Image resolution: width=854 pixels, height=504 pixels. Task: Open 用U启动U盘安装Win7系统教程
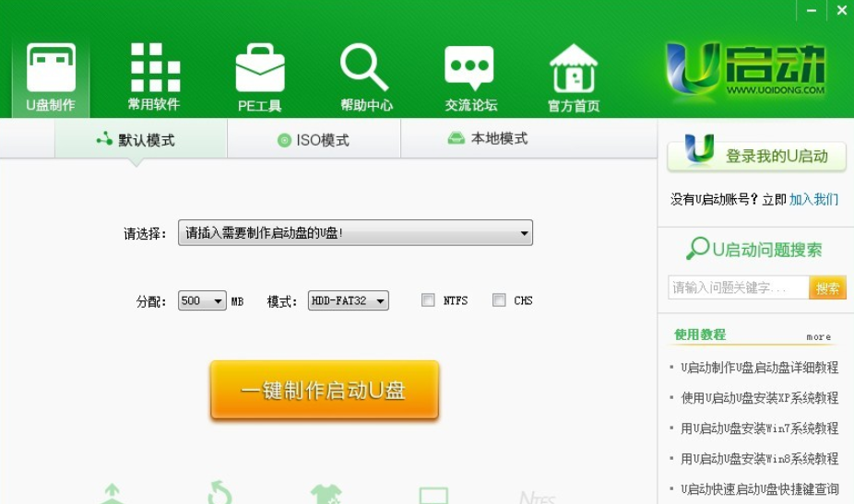(x=759, y=428)
